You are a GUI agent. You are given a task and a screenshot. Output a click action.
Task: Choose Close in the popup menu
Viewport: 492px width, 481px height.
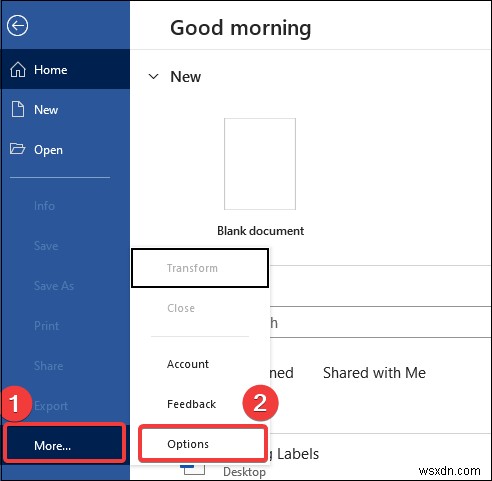coord(200,308)
